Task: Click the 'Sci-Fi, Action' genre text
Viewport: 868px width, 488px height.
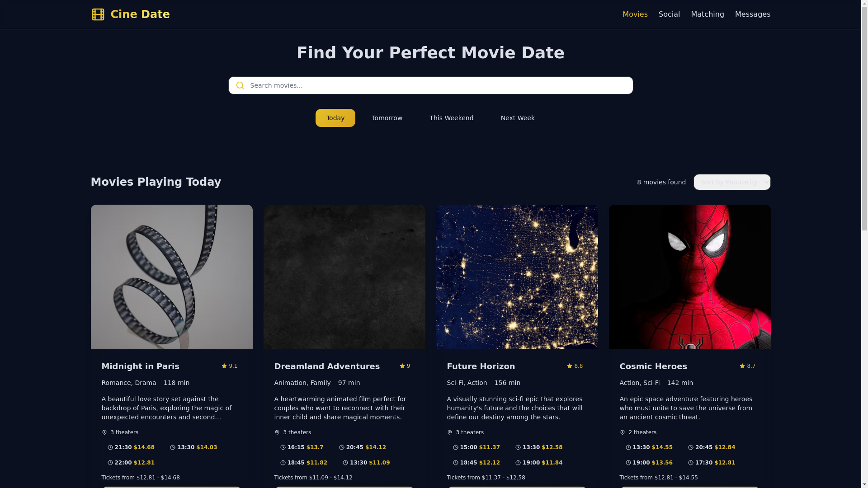Action: (x=467, y=383)
